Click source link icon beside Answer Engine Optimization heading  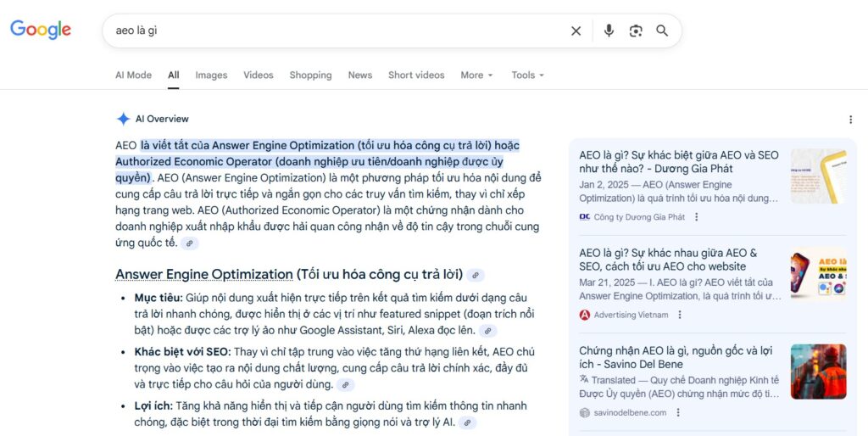[476, 275]
